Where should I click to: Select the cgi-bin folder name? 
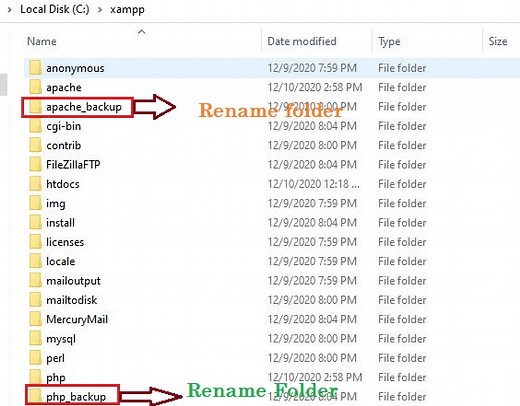(x=64, y=126)
